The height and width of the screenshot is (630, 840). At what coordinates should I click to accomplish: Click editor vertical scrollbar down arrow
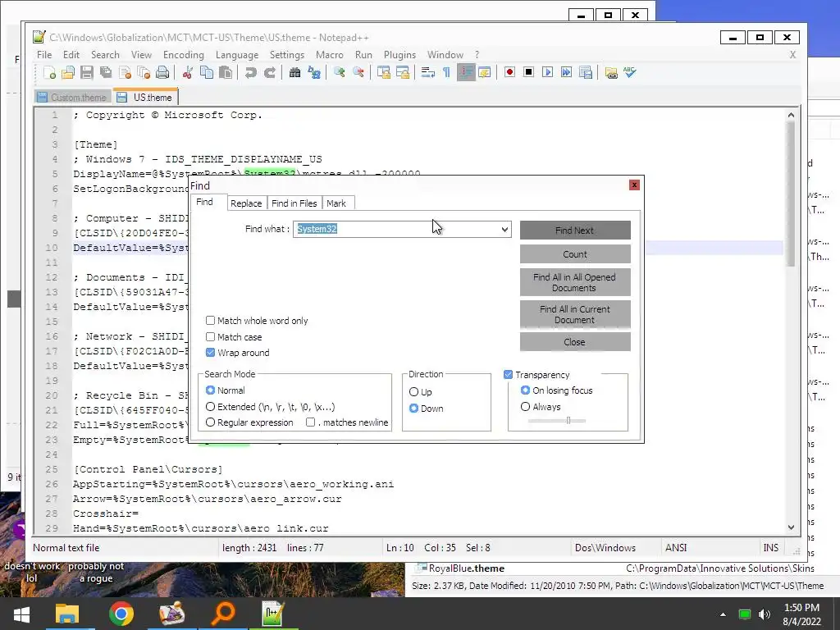pos(792,527)
